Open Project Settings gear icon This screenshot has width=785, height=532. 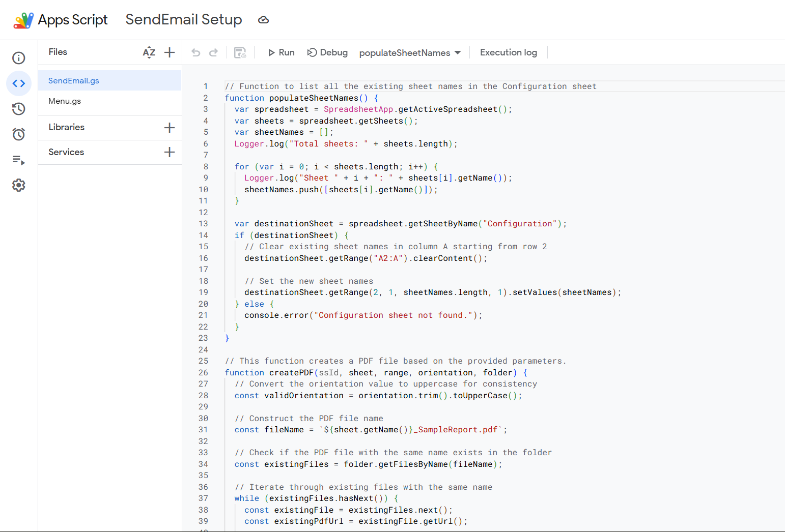click(19, 185)
